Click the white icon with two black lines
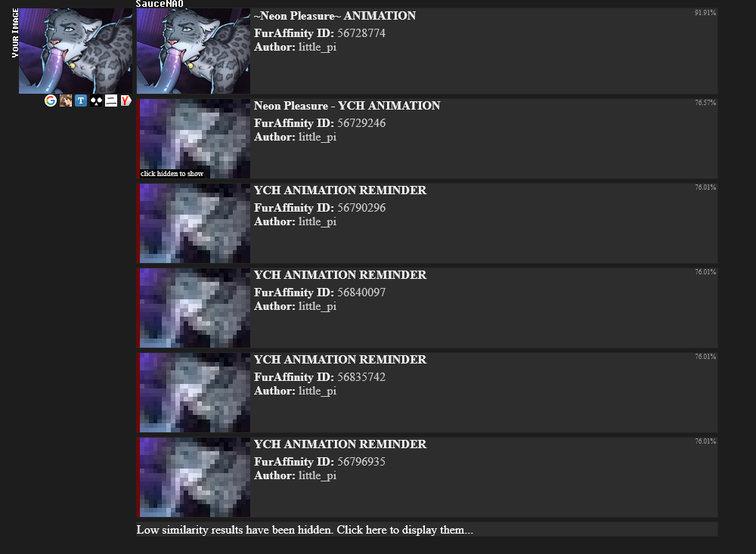 [111, 101]
